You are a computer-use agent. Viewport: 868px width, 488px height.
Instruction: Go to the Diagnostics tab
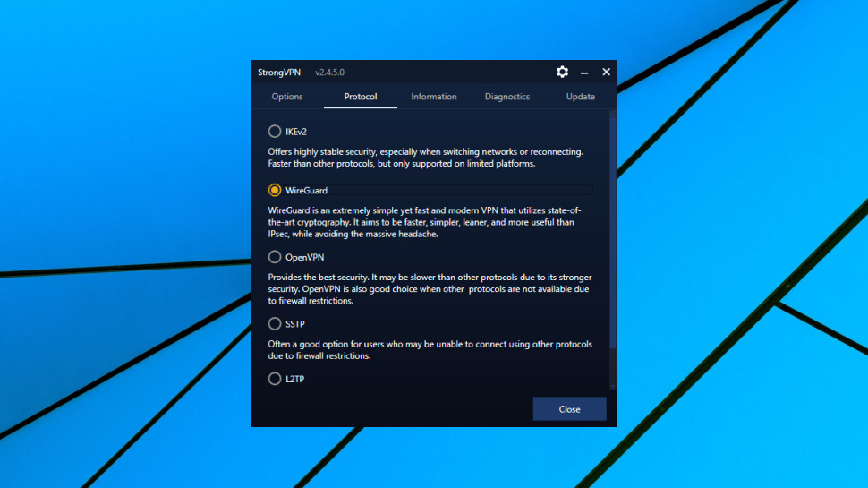click(x=507, y=97)
